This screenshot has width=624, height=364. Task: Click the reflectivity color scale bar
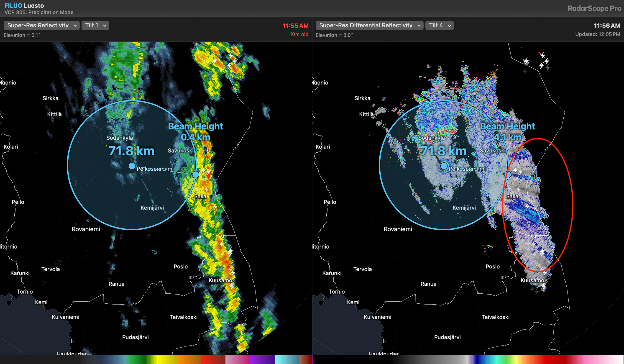[156, 359]
